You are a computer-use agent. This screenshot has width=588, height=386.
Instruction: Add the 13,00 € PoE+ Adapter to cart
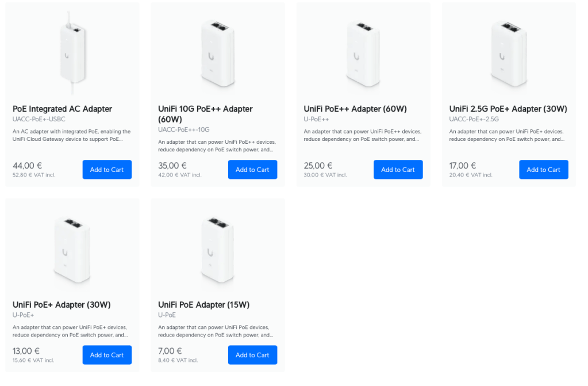coord(107,355)
